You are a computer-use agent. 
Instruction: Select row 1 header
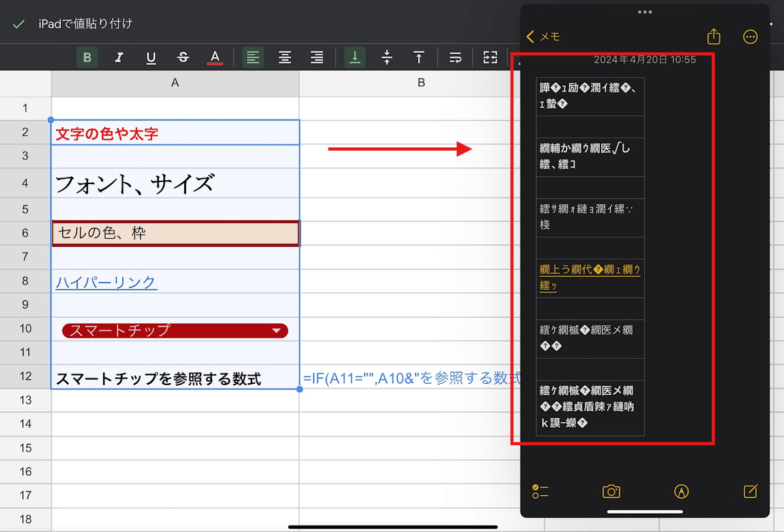pos(25,108)
